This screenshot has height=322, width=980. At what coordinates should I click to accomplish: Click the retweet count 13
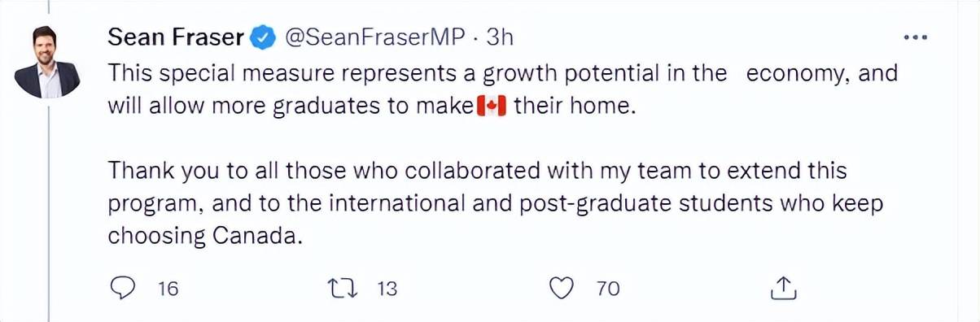(x=387, y=288)
